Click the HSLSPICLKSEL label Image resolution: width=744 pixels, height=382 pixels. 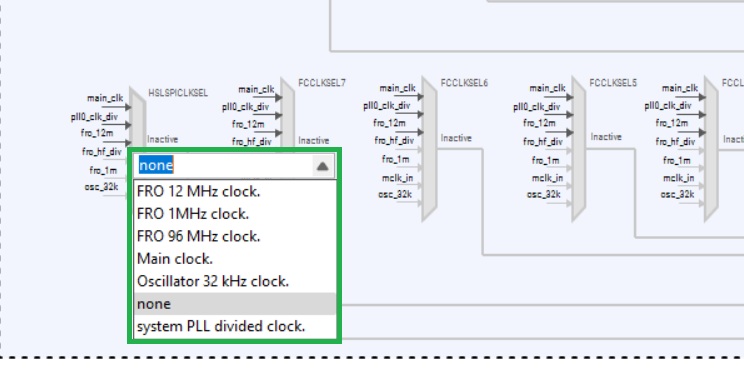pos(178,93)
